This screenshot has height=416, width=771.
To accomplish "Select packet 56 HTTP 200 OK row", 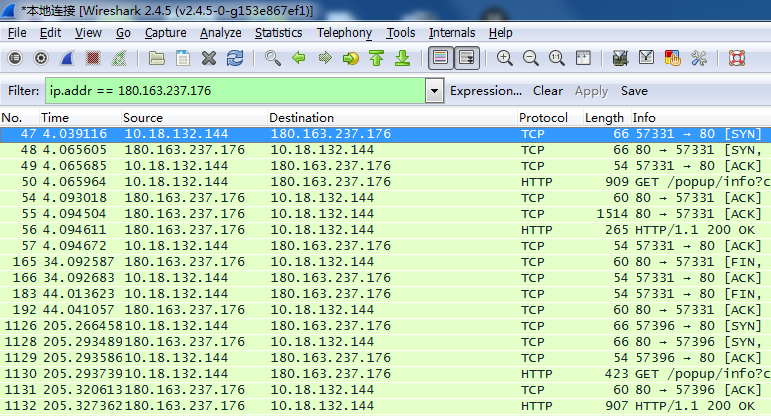I will [x=386, y=230].
